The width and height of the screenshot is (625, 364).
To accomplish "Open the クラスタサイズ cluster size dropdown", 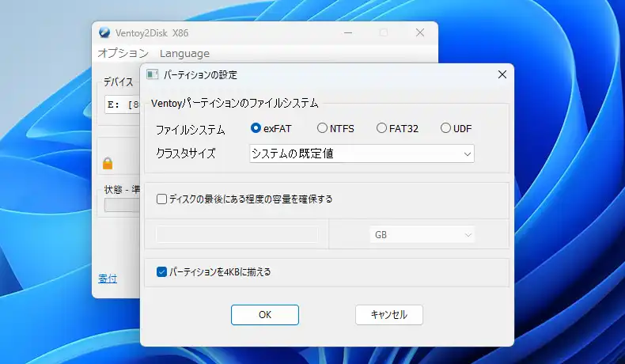I will click(x=362, y=154).
